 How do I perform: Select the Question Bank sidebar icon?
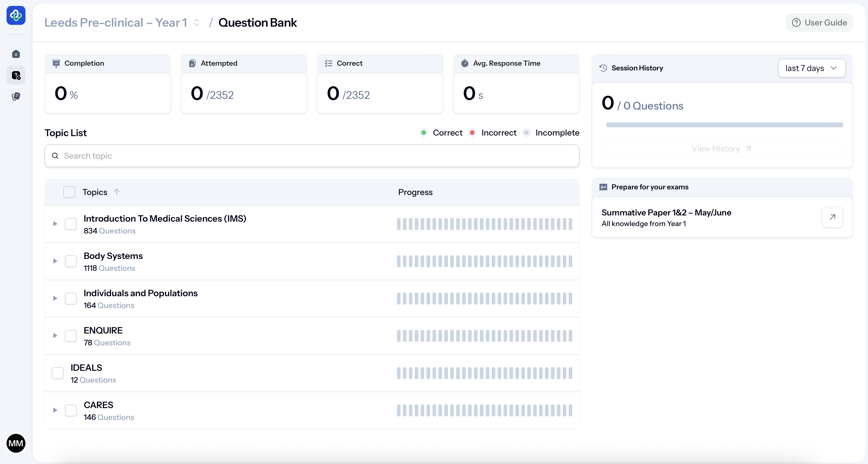(16, 75)
